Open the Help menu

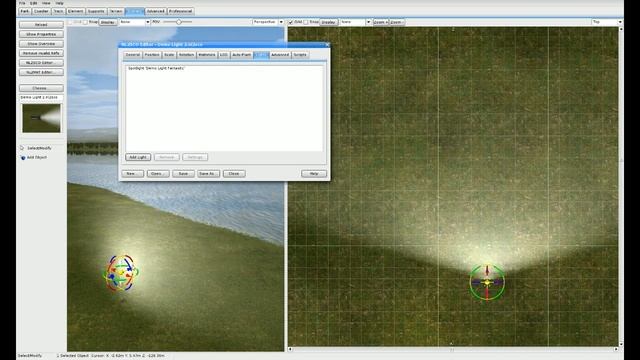click(60, 3)
